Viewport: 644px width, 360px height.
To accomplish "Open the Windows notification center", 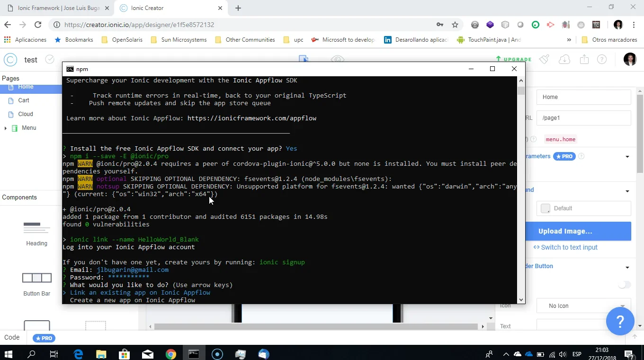I will click(630, 354).
